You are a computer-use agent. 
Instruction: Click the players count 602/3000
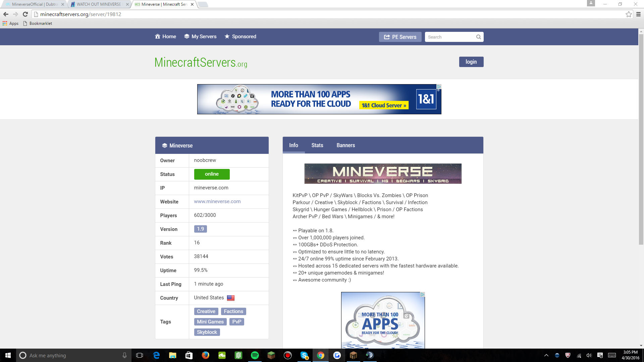coord(205,215)
